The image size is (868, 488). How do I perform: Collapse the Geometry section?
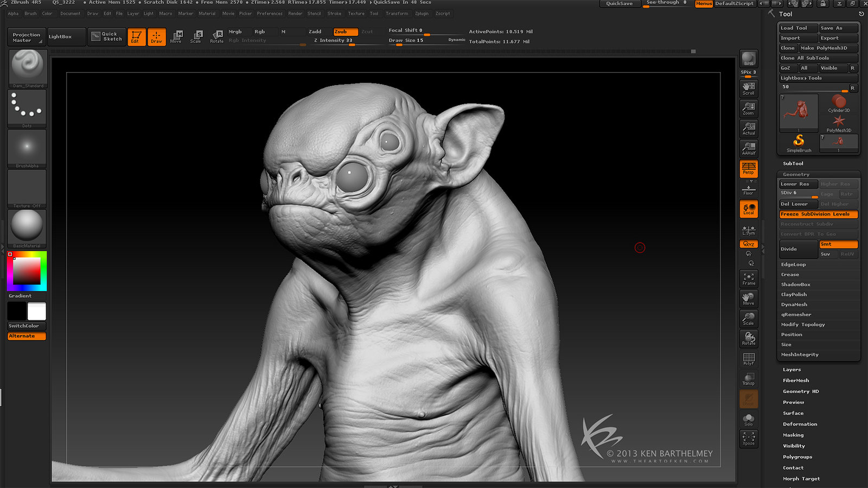click(x=796, y=174)
